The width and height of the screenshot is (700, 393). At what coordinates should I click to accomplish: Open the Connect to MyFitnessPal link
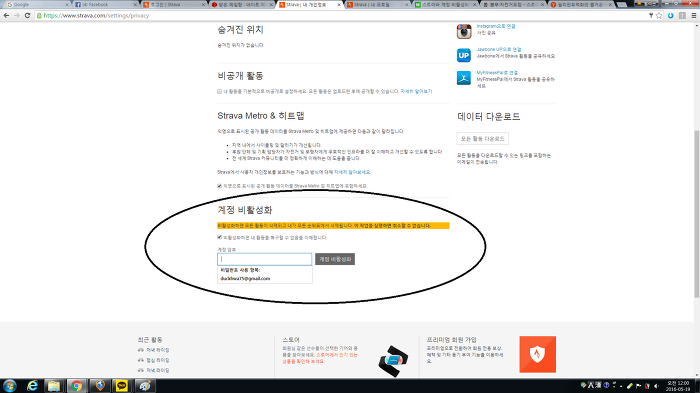pyautogui.click(x=497, y=73)
